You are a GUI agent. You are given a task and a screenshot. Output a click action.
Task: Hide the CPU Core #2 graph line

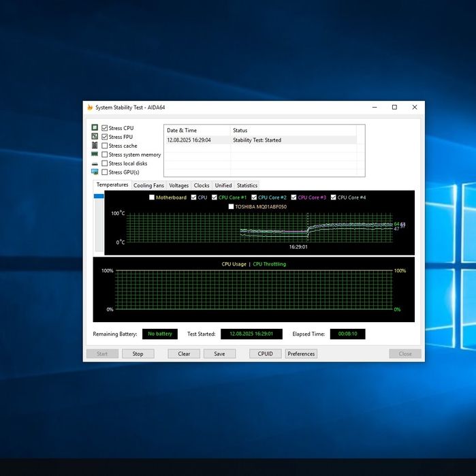coord(254,197)
